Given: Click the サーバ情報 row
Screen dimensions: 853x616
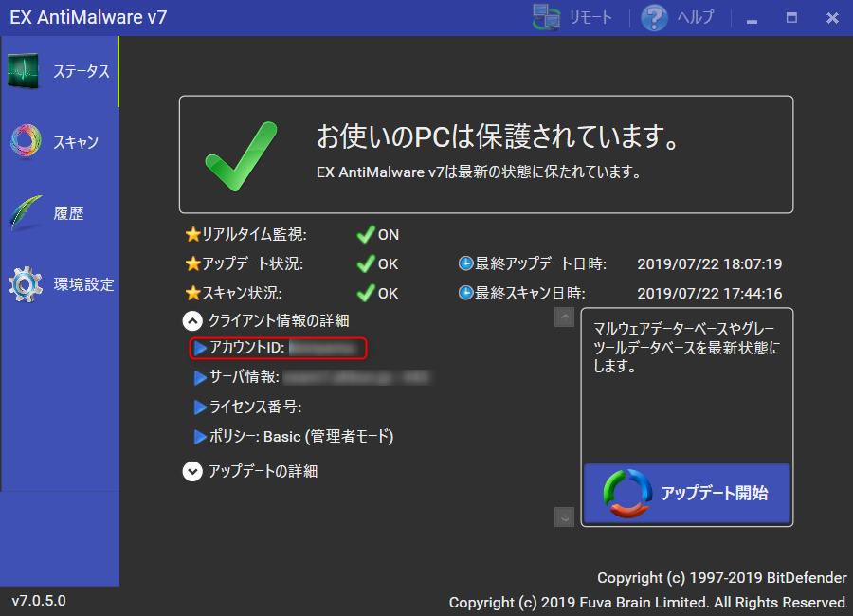Looking at the screenshot, I should [x=314, y=377].
